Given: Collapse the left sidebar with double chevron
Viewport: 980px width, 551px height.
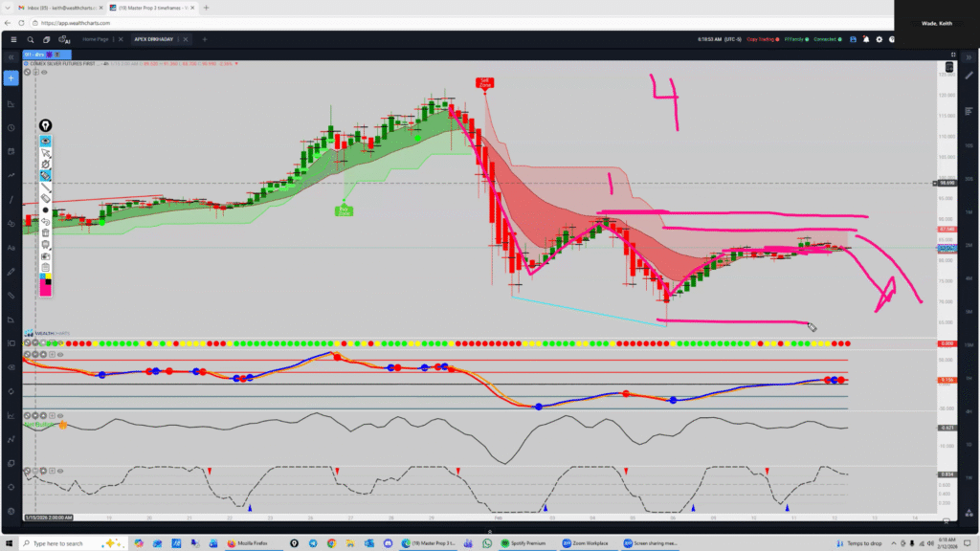Looking at the screenshot, I should pos(12,58).
